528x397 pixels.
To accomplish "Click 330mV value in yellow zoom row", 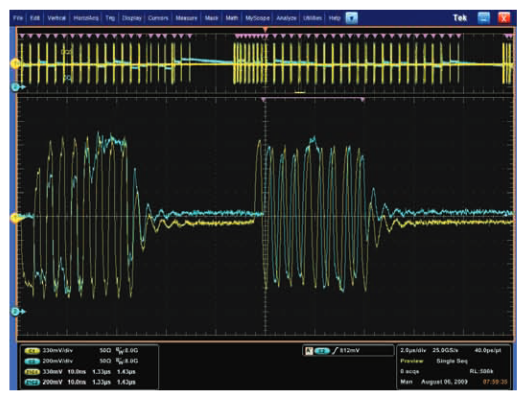I will pyautogui.click(x=52, y=372).
